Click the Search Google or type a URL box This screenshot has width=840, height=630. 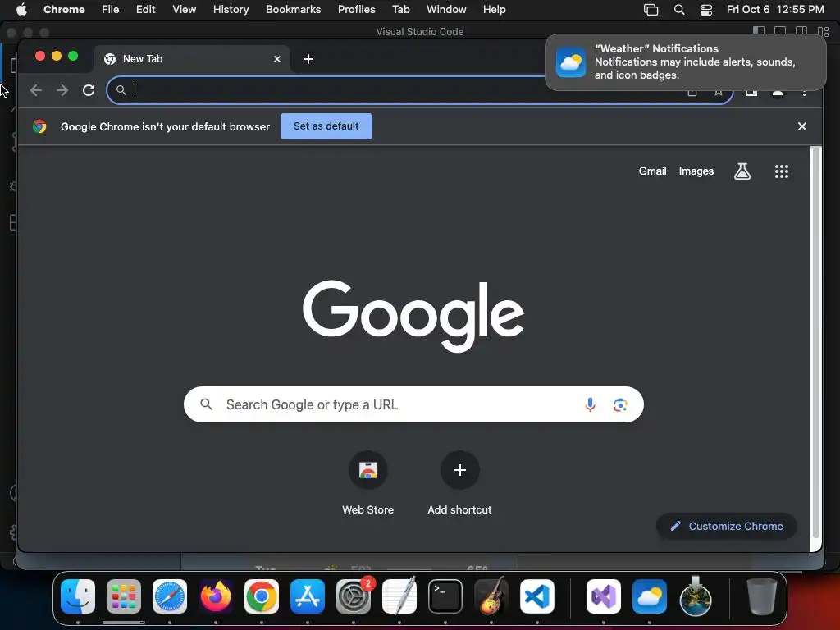(413, 404)
